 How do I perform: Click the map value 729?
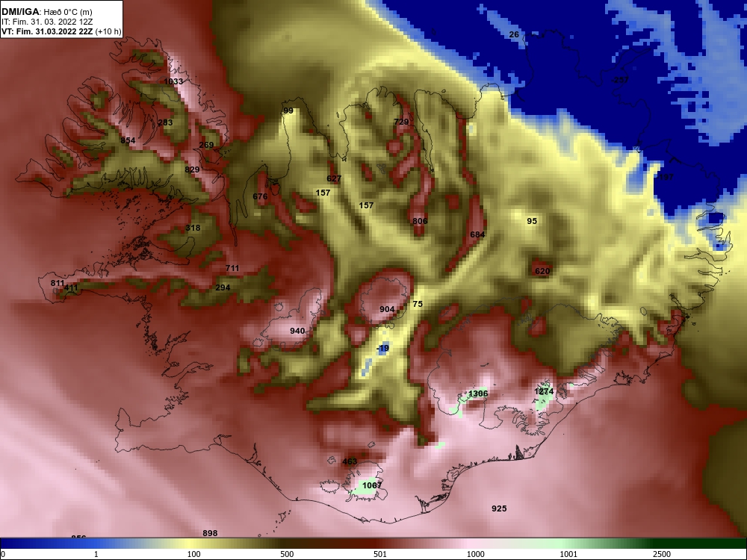(402, 122)
